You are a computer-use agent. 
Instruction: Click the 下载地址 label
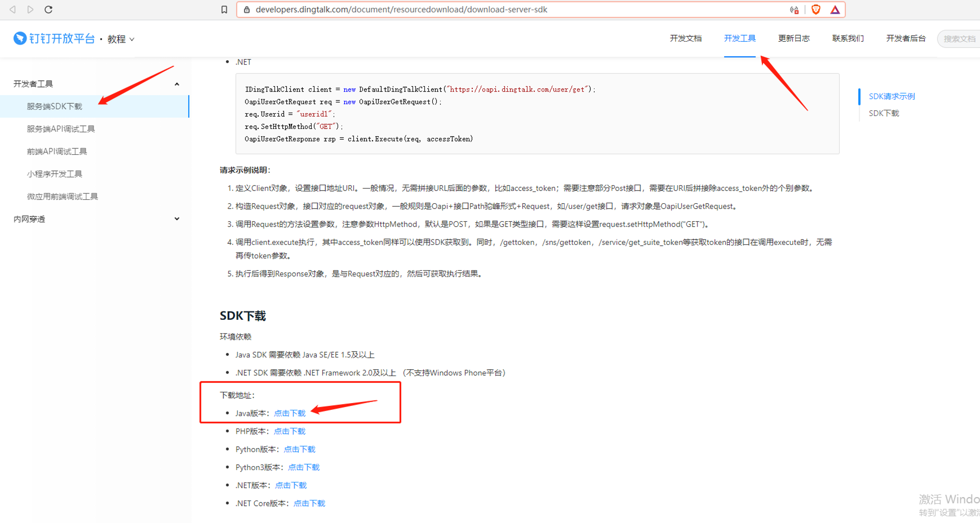click(237, 395)
